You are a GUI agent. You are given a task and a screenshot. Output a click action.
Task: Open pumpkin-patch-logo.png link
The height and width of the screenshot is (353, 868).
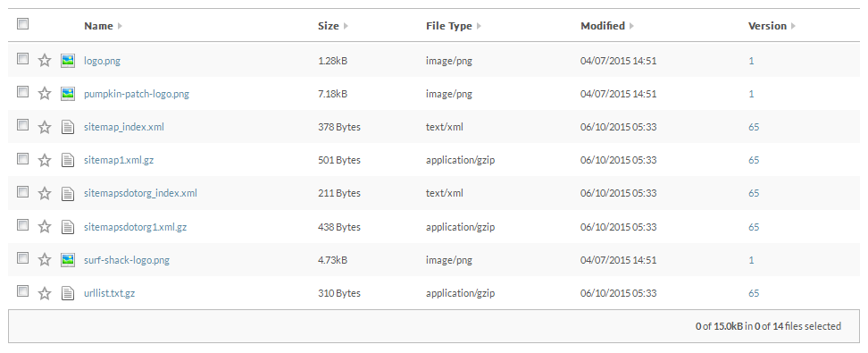136,94
